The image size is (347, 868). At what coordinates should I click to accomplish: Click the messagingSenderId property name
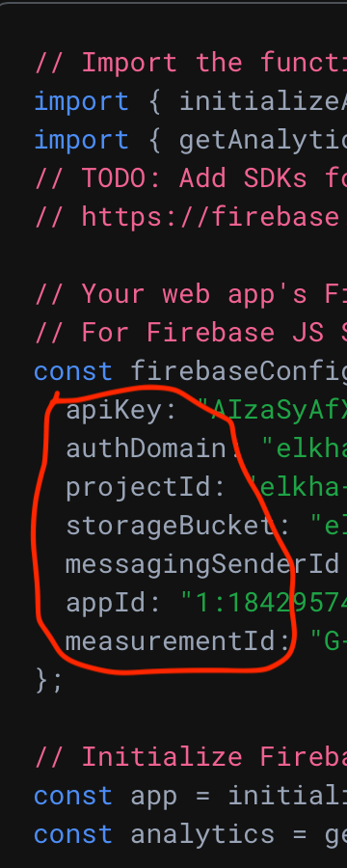click(x=202, y=564)
